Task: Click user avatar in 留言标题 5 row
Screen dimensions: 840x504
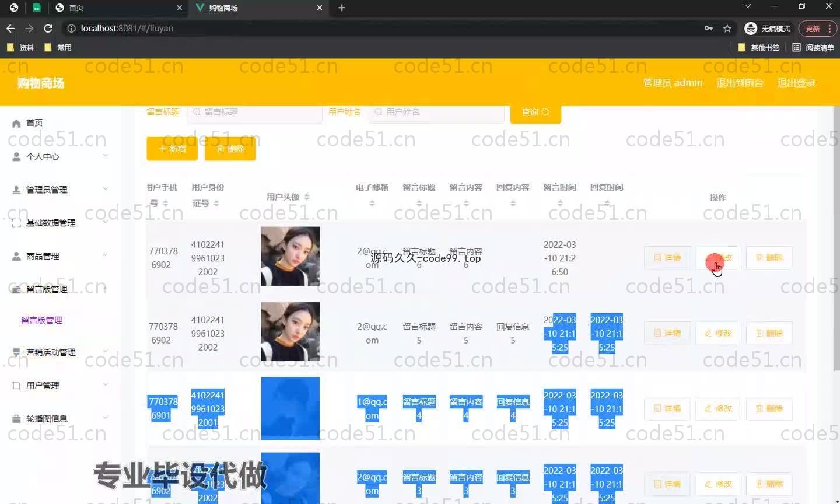Action: click(290, 331)
